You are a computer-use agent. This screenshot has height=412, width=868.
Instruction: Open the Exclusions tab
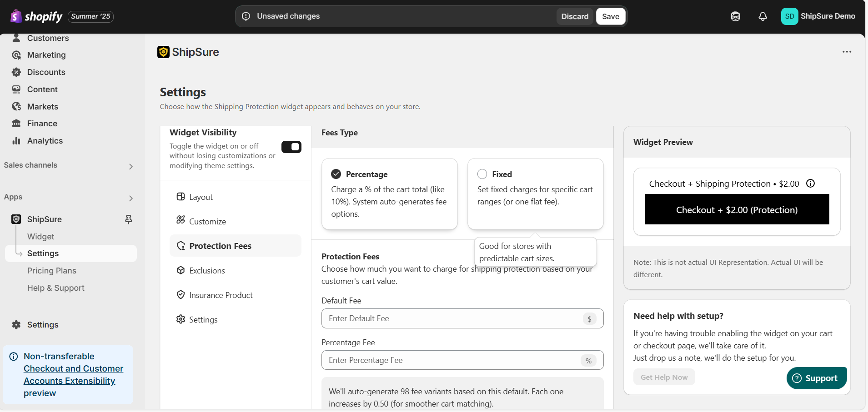235,270
